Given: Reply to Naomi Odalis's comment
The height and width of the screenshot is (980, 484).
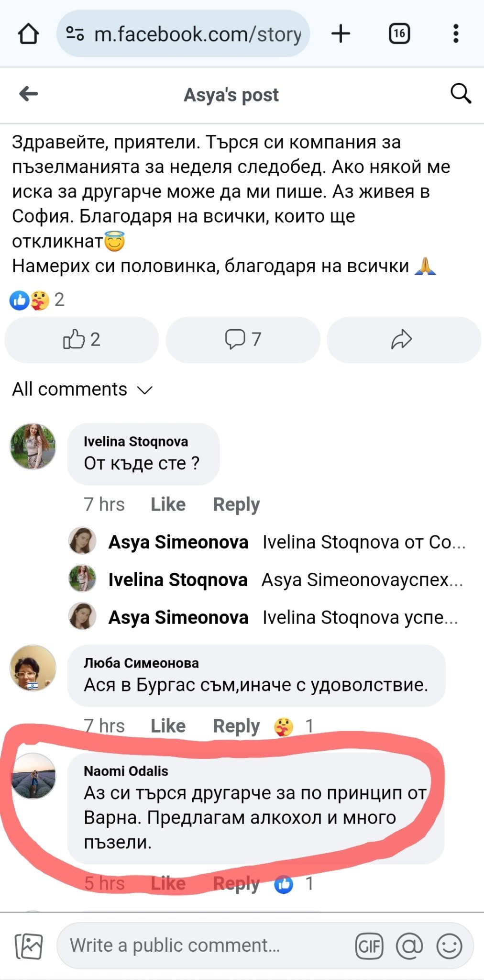Looking at the screenshot, I should point(236,883).
